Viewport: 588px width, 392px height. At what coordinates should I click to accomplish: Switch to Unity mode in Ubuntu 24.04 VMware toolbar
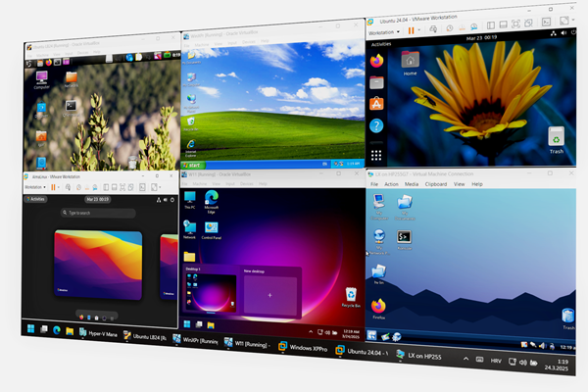coord(529,24)
